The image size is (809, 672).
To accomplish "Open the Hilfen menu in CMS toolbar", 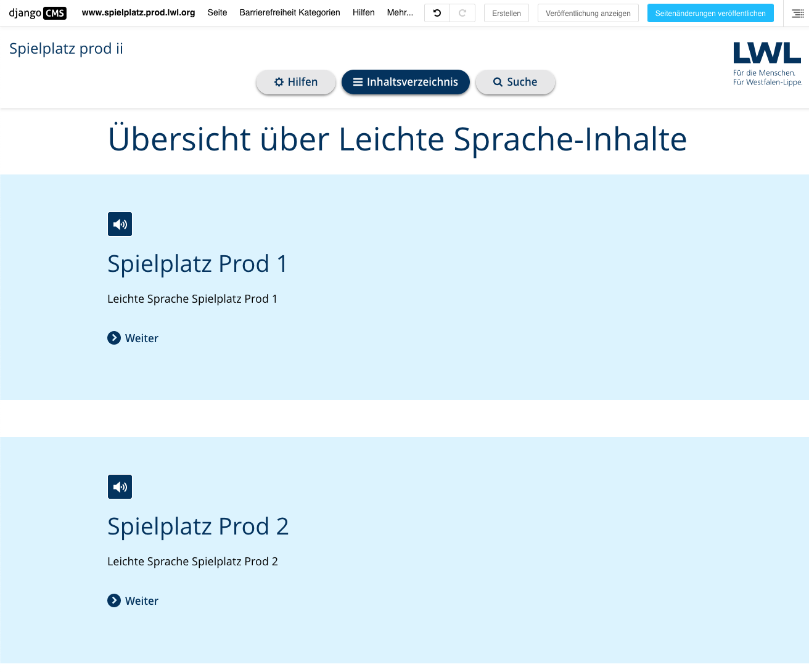I will coord(363,12).
